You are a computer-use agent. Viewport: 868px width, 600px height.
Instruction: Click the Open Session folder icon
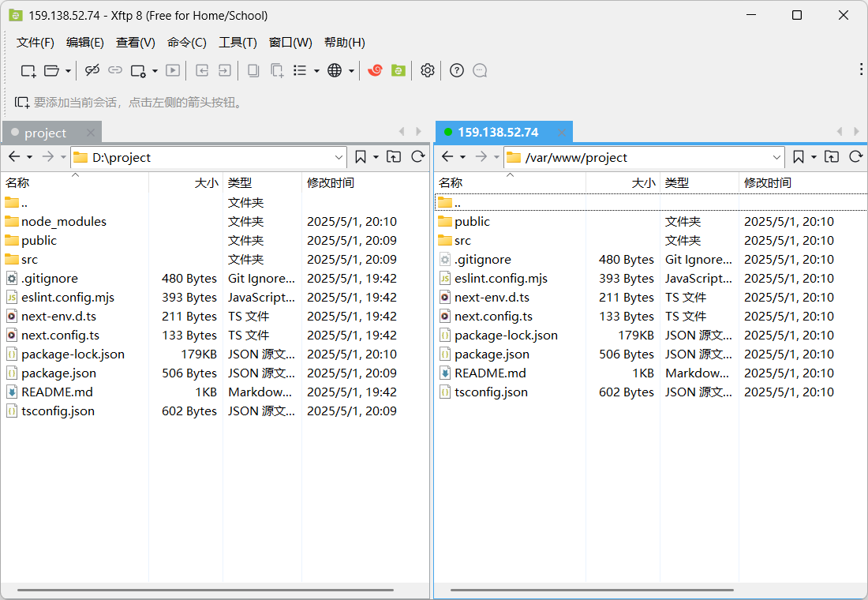pyautogui.click(x=51, y=70)
